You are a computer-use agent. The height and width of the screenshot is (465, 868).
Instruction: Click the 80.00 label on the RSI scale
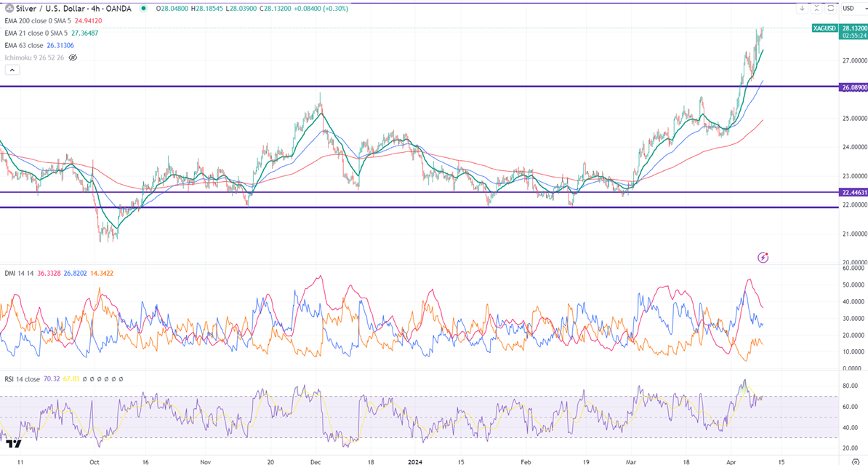[x=851, y=386]
